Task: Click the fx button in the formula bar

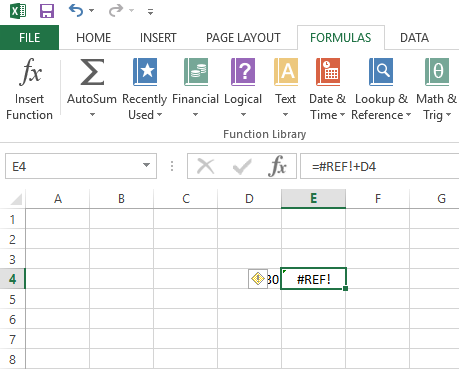Action: point(277,166)
